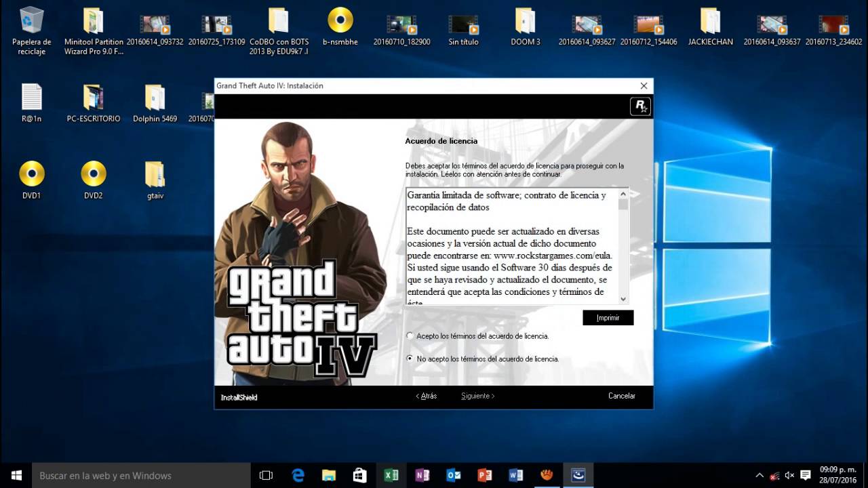Open network status tray icon

[x=774, y=475]
